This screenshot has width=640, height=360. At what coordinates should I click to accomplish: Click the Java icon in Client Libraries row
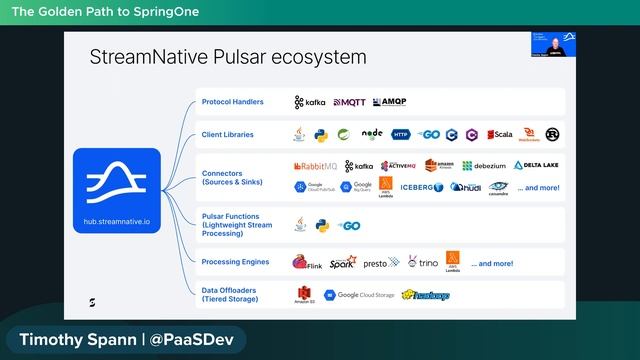coord(299,134)
